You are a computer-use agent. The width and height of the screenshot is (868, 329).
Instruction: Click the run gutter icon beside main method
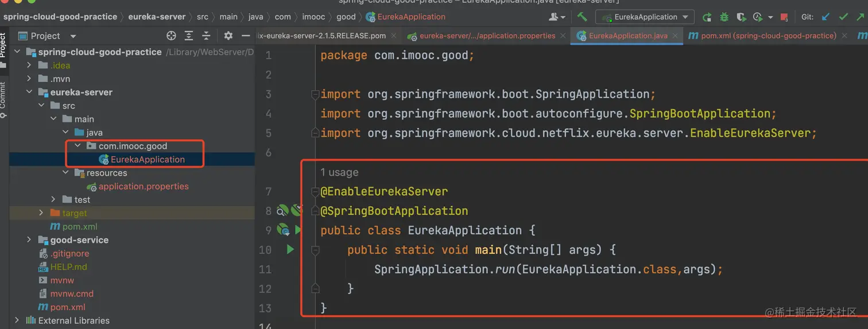(290, 250)
